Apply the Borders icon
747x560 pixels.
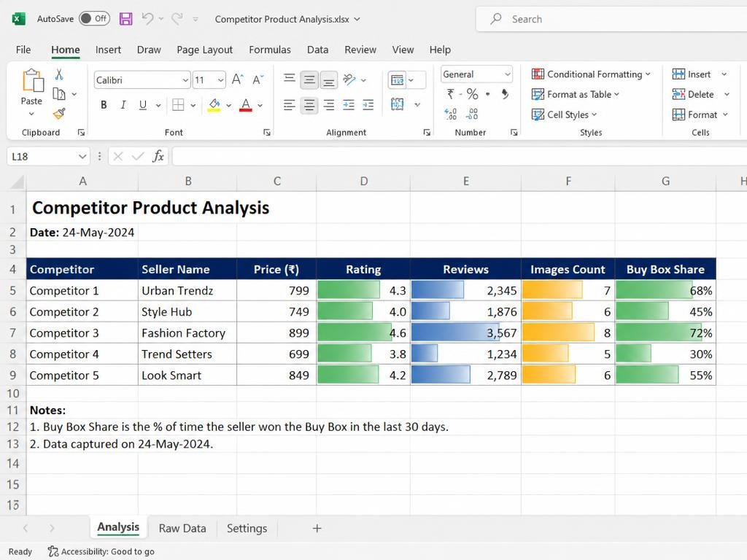tap(178, 105)
